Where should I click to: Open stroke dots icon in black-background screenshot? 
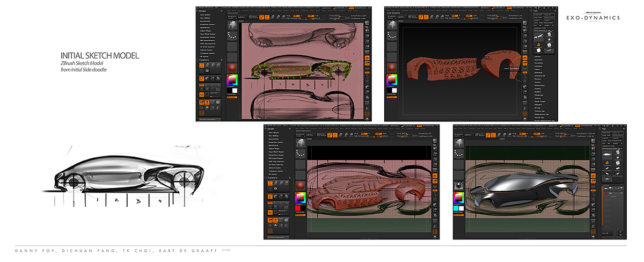coord(392,35)
